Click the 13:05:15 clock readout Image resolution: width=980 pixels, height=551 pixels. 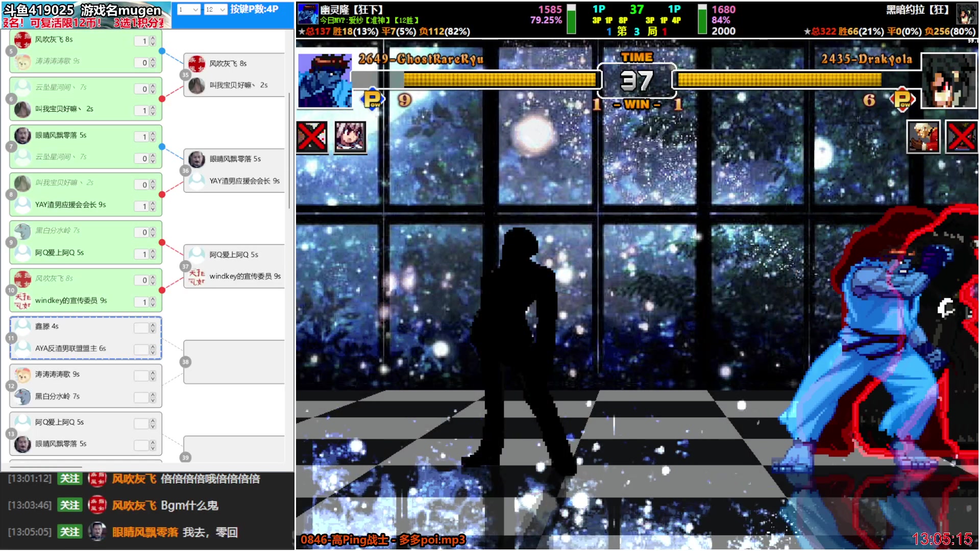(942, 539)
